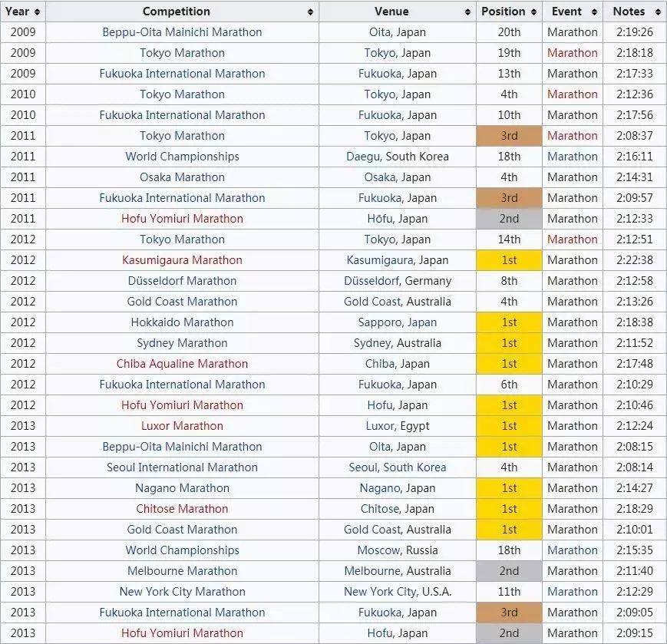Viewport: 667px width, 644px height.
Task: Open the Luxor Marathon link
Action: pyautogui.click(x=182, y=426)
